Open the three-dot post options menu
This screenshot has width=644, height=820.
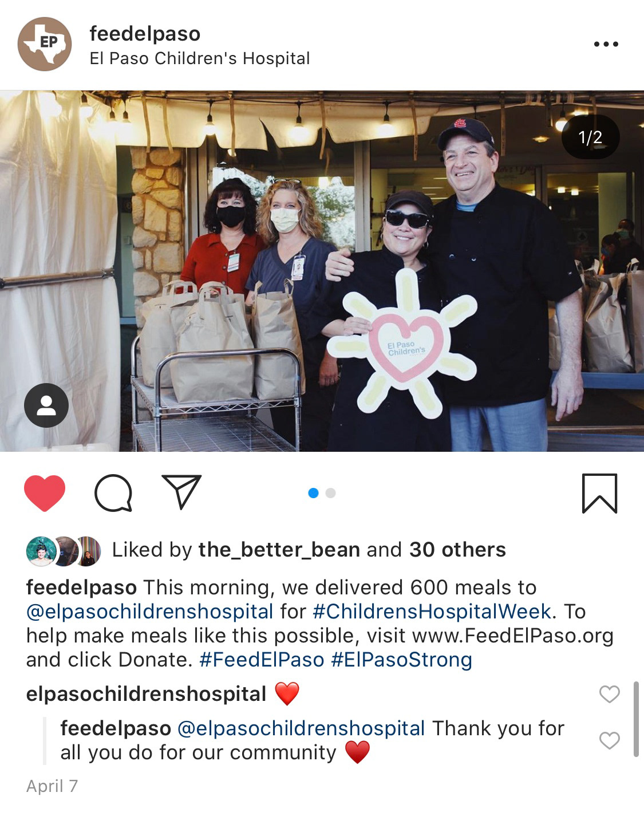[606, 44]
